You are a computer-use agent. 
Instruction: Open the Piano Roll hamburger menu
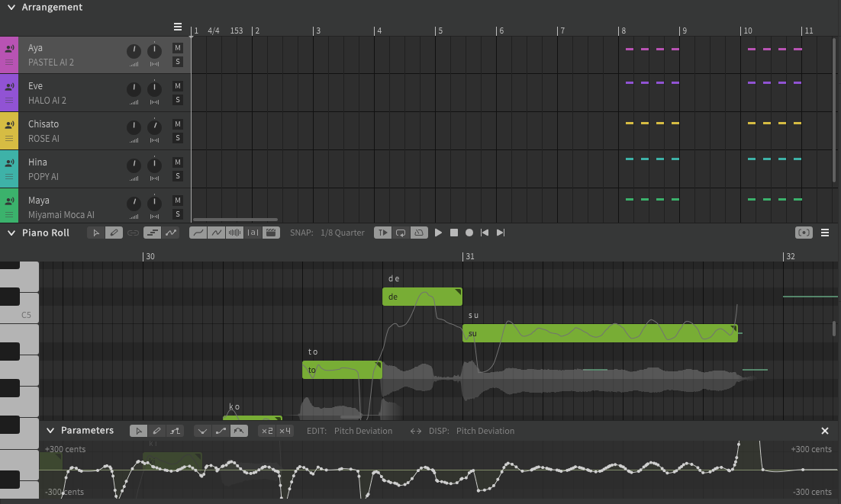click(x=825, y=233)
